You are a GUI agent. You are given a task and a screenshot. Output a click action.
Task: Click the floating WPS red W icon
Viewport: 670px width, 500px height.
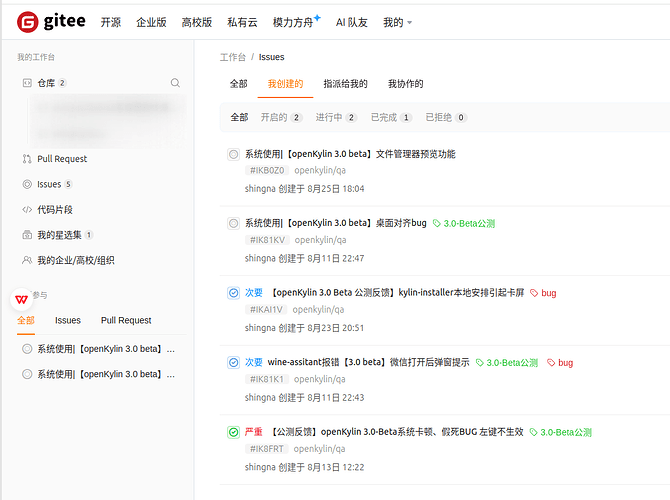tap(21, 300)
